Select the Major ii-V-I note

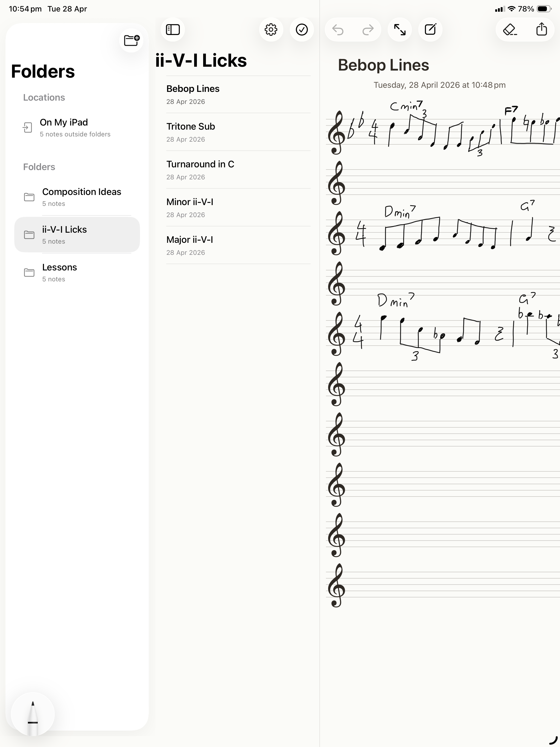(x=238, y=246)
